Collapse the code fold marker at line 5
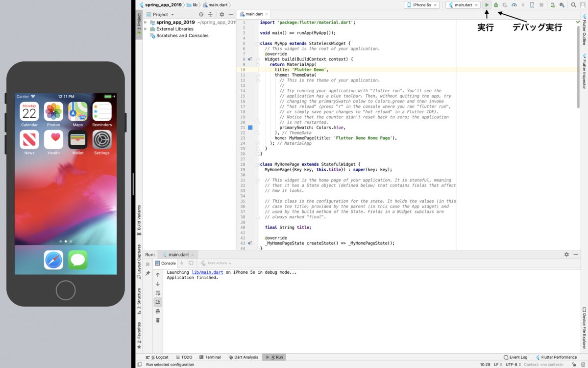Viewport: 588px width, 368px height. point(258,43)
